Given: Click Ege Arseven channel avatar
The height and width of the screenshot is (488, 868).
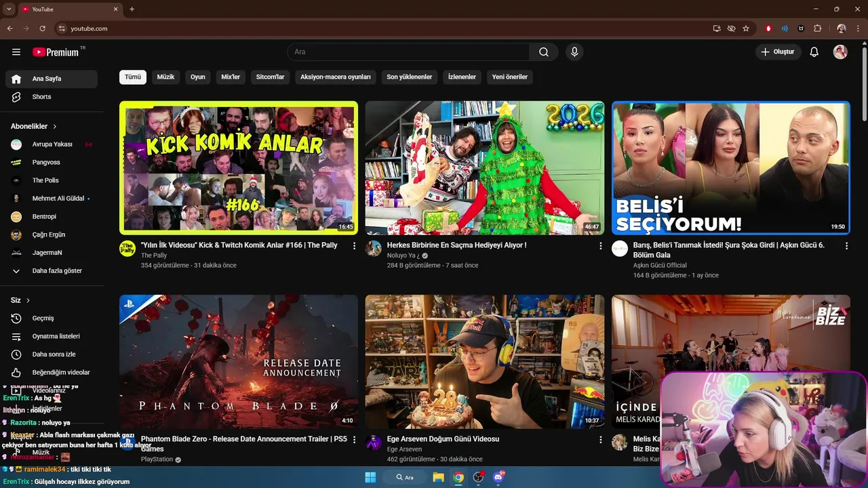Looking at the screenshot, I should pyautogui.click(x=374, y=442).
